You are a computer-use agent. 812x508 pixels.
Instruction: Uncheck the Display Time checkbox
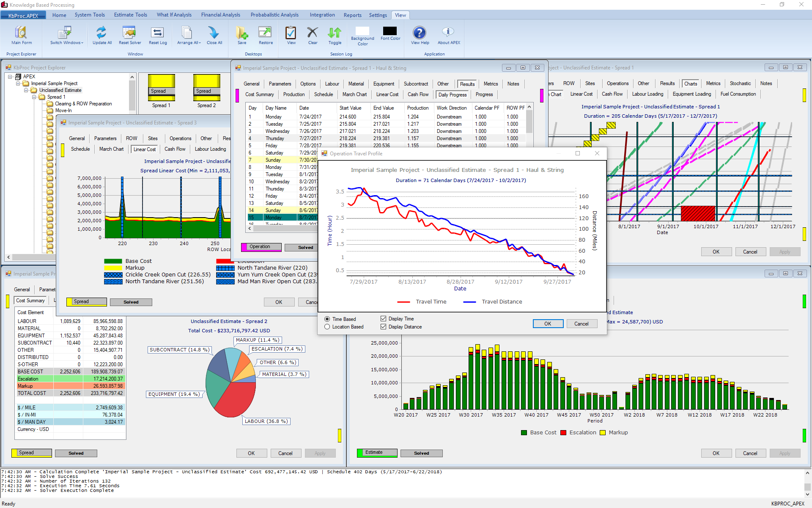[383, 319]
